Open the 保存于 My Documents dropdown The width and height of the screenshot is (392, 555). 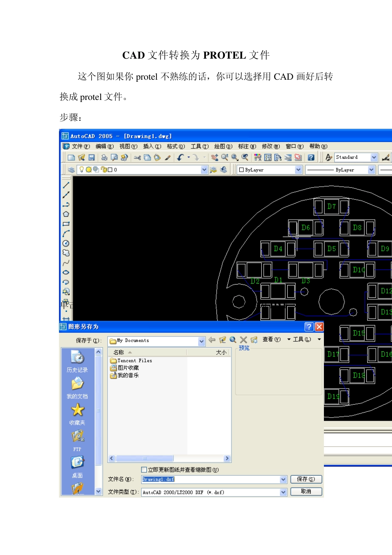click(x=201, y=341)
